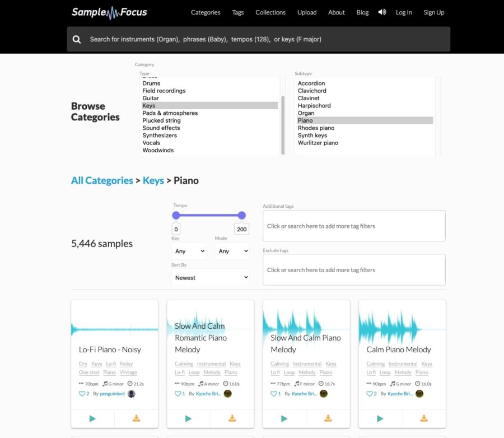Click the Keys breadcrumb link
Viewport: 504px width, 438px height.
pyautogui.click(x=153, y=180)
